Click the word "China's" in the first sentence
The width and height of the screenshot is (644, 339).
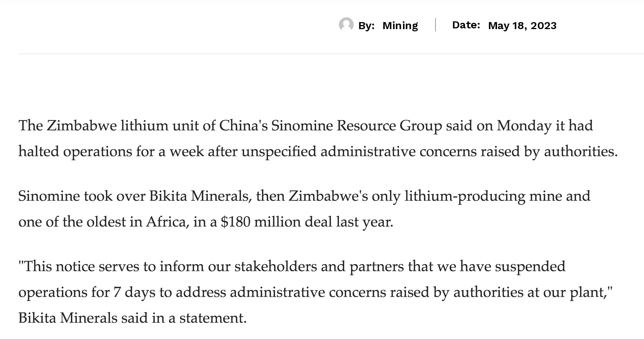(243, 126)
